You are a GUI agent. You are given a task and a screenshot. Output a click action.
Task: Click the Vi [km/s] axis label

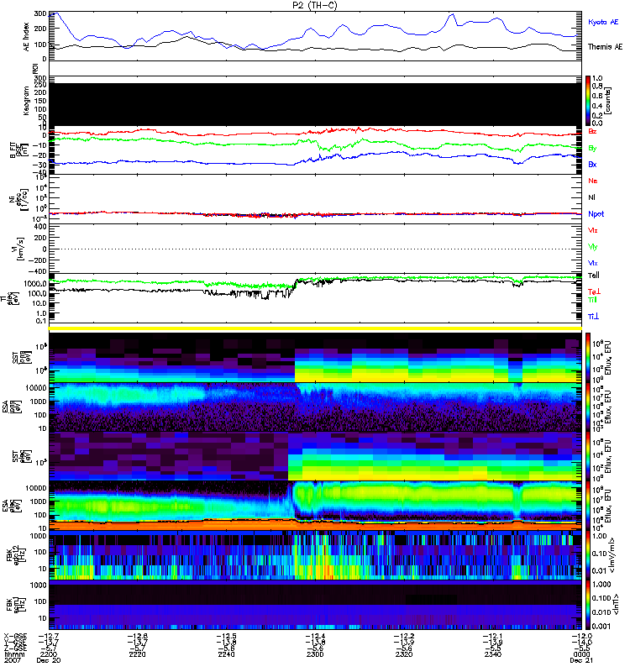pos(20,249)
